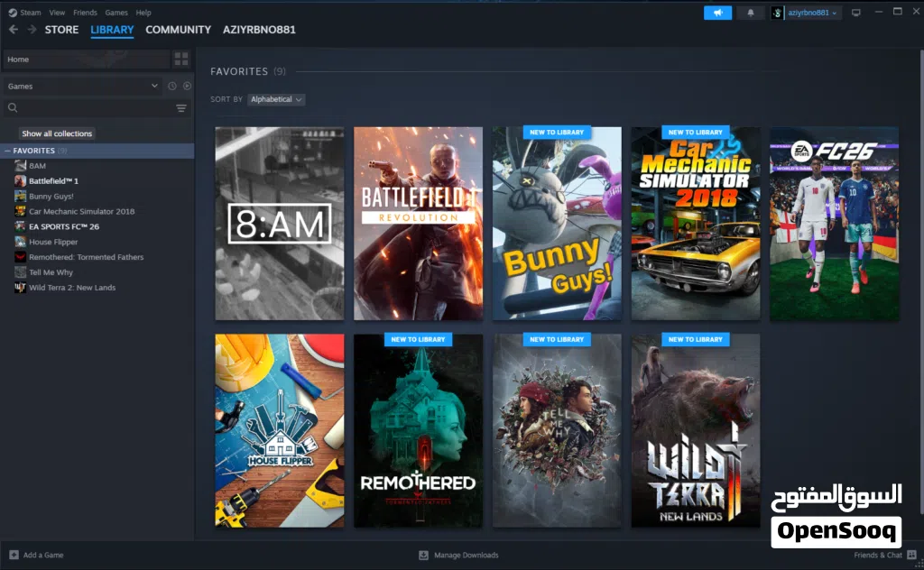Open the Car Mechanic Simulator 2018 cover

pyautogui.click(x=696, y=224)
